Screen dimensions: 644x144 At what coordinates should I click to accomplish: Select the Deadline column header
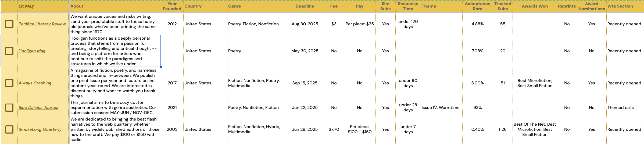pos(305,6)
